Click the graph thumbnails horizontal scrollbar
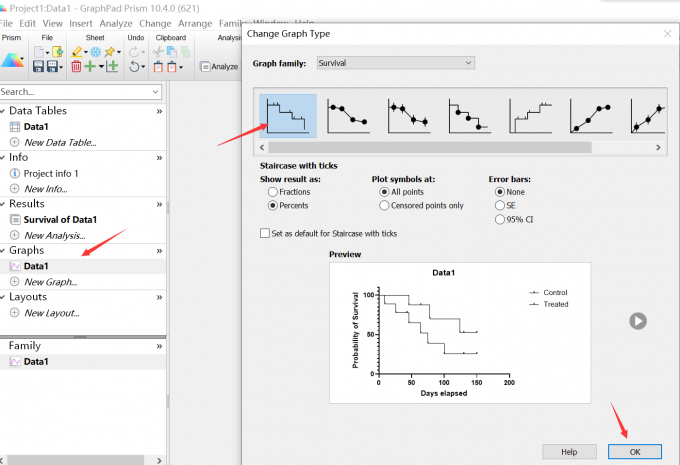This screenshot has height=465, width=680. pos(430,147)
